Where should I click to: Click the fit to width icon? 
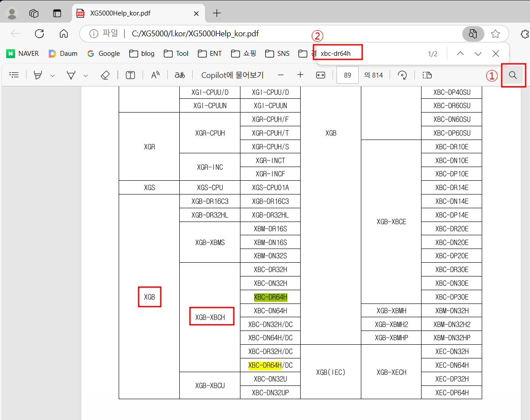321,75
